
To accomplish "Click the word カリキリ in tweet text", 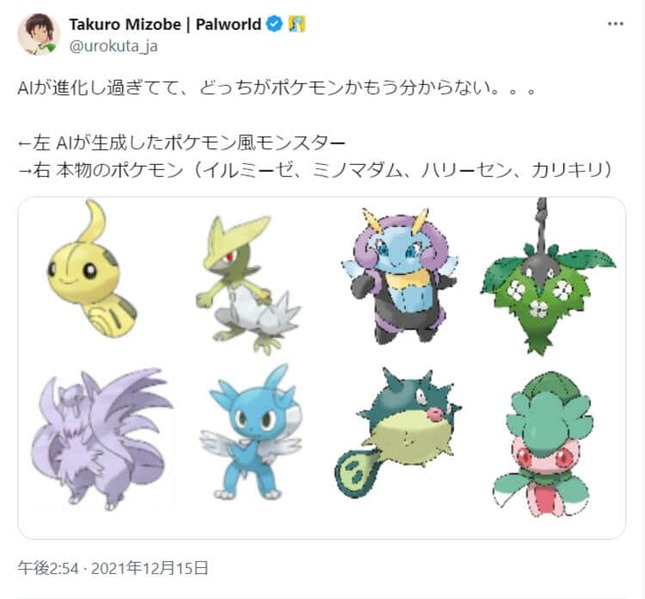I will tap(567, 170).
